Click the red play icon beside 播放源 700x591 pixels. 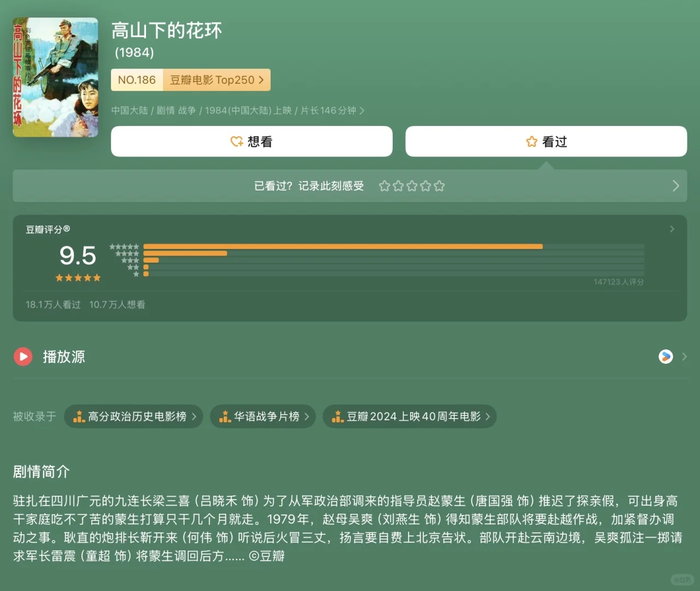click(23, 357)
